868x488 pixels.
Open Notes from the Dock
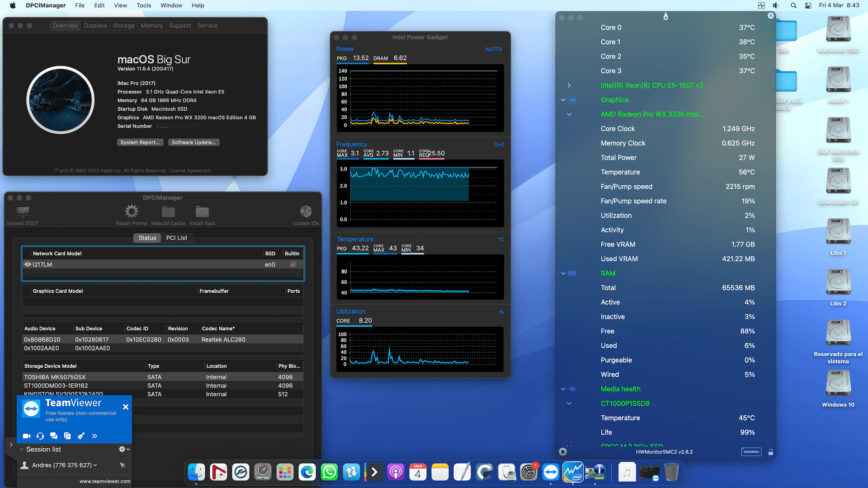(x=440, y=473)
